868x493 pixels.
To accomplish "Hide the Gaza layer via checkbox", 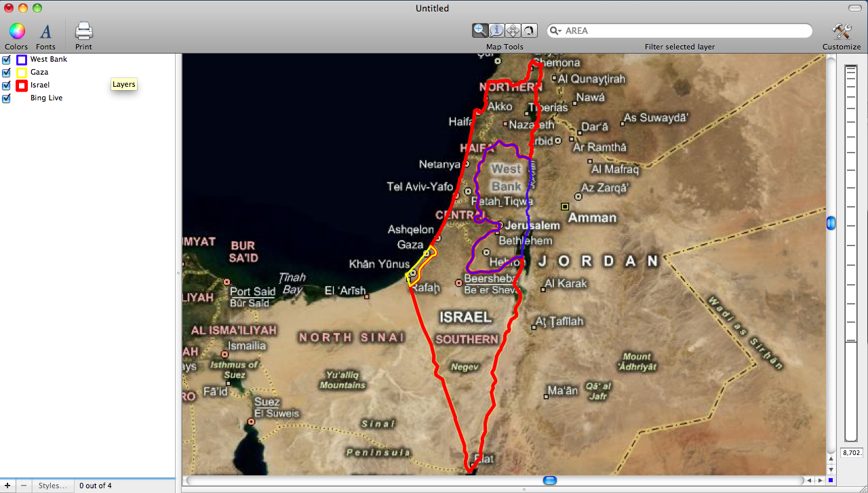I will [7, 73].
